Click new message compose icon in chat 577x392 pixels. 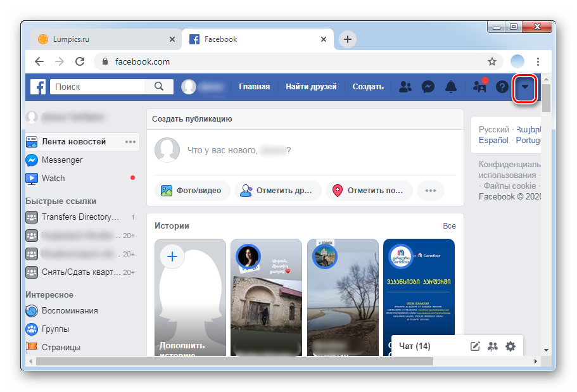(475, 346)
